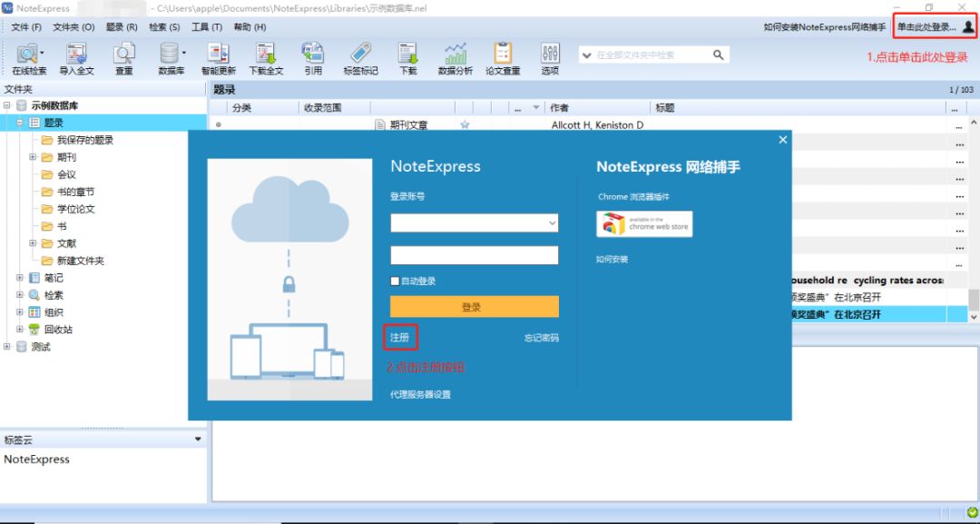Select the 笔记 notes node in tree
Screen dimensions: 980x524
tap(54, 278)
